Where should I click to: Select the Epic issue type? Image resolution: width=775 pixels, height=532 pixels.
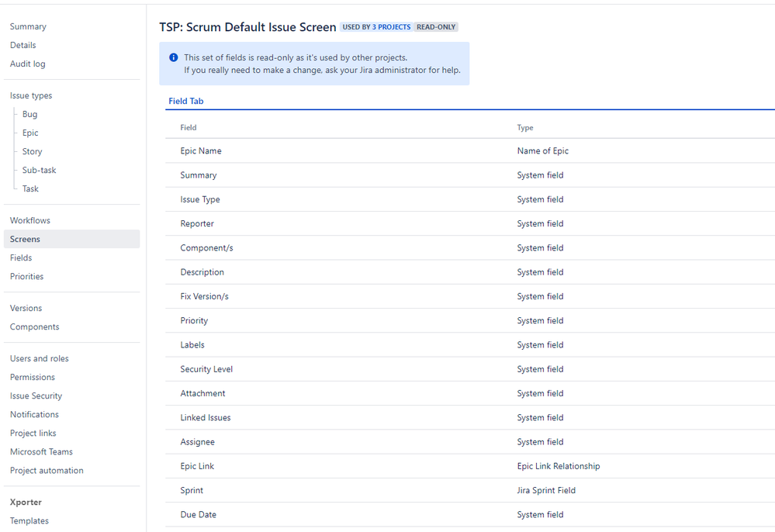(30, 133)
